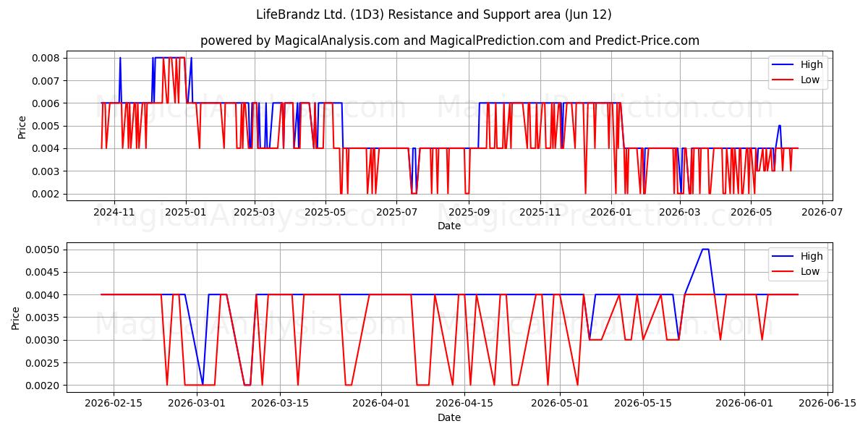Click the 'Date' x-axis label of top chart
The width and height of the screenshot is (868, 434).
(449, 226)
